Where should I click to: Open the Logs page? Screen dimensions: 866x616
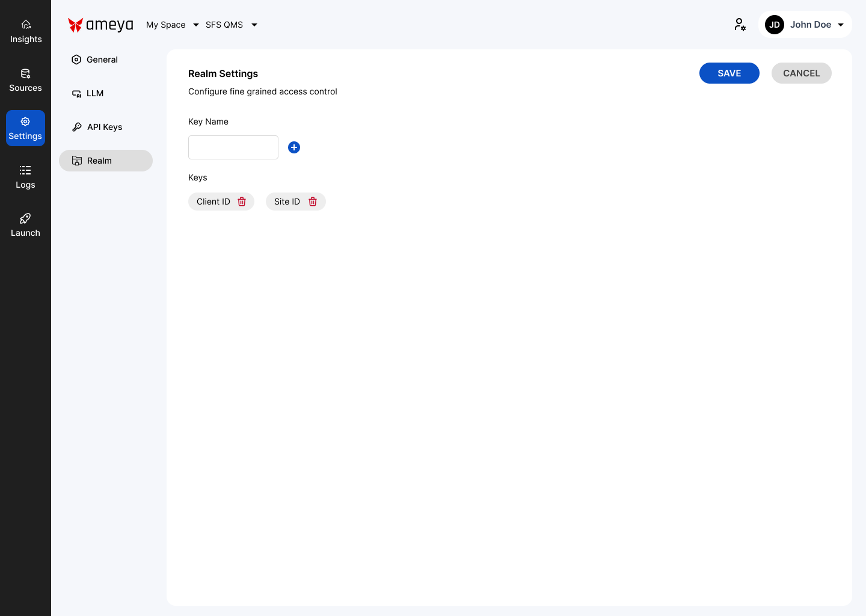[25, 177]
